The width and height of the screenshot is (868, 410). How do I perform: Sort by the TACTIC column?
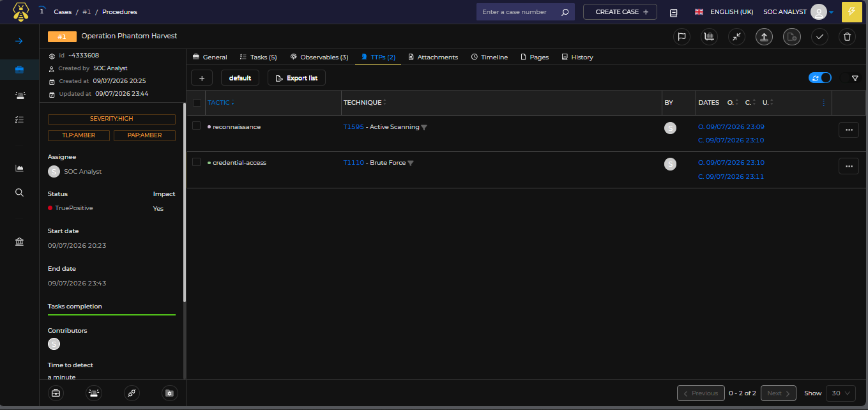(220, 103)
